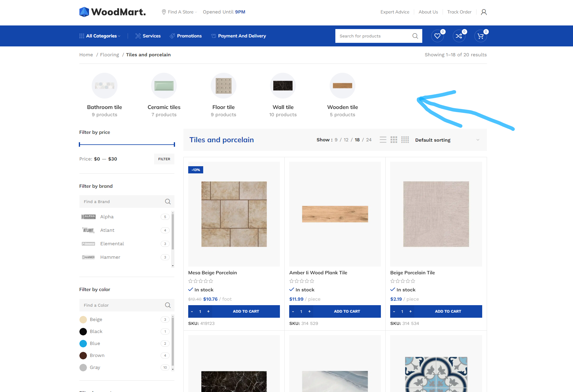Image resolution: width=573 pixels, height=392 pixels.
Task: Open the wishlist heart icon
Action: coord(438,36)
